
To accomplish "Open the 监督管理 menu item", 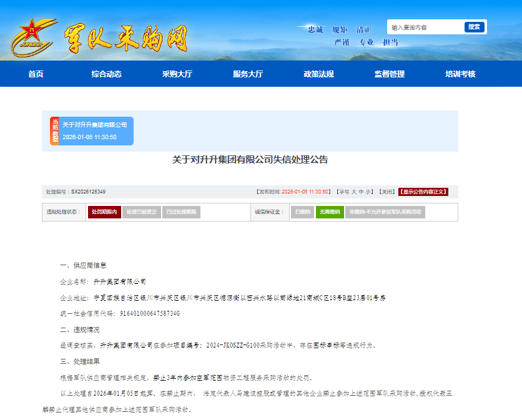I will point(390,74).
